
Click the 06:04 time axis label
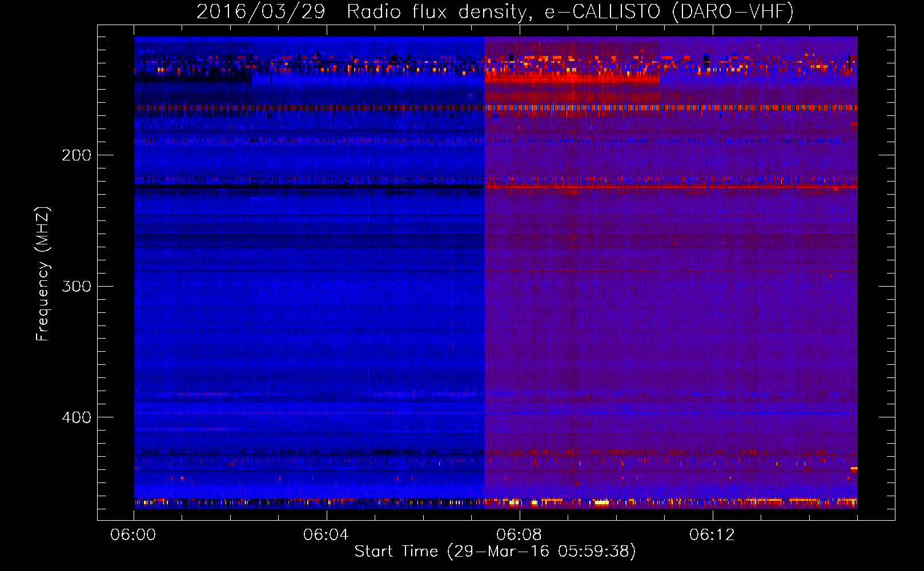[326, 535]
